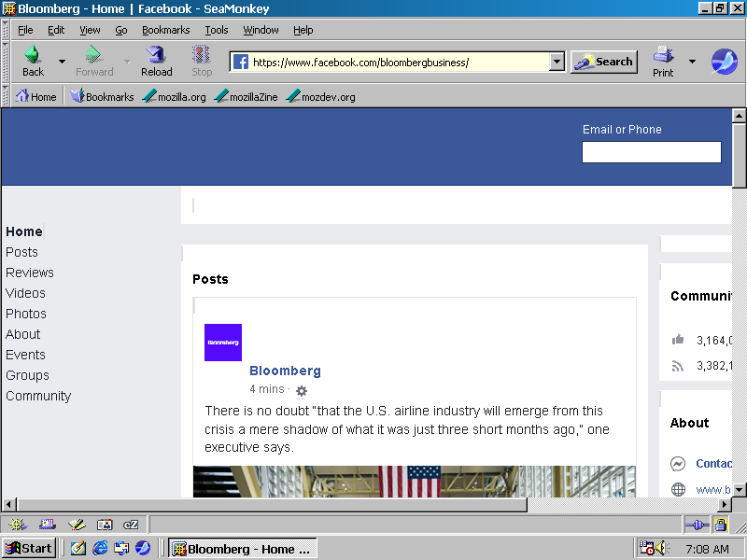The width and height of the screenshot is (747, 560).
Task: Select Home in Facebook page sidebar
Action: pyautogui.click(x=24, y=231)
